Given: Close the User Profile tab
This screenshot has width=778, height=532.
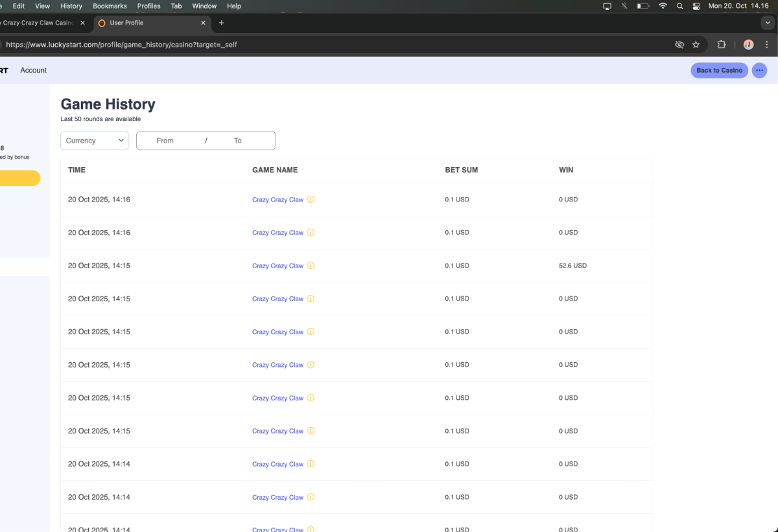Looking at the screenshot, I should point(203,23).
